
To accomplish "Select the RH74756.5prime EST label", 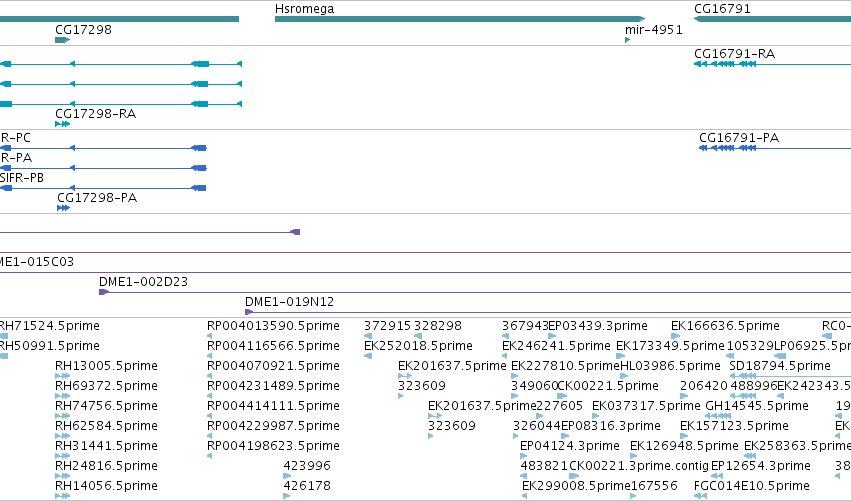I will click(x=106, y=406).
